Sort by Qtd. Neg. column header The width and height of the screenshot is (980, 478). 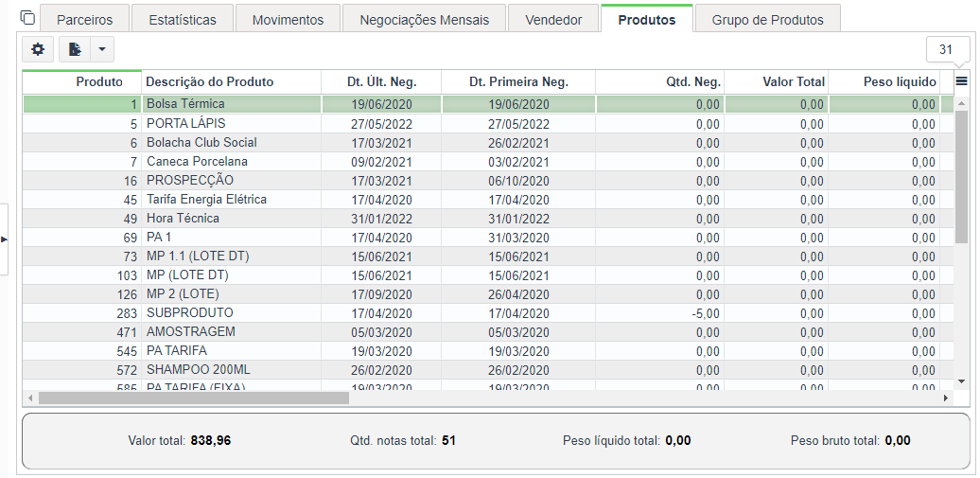[x=660, y=82]
